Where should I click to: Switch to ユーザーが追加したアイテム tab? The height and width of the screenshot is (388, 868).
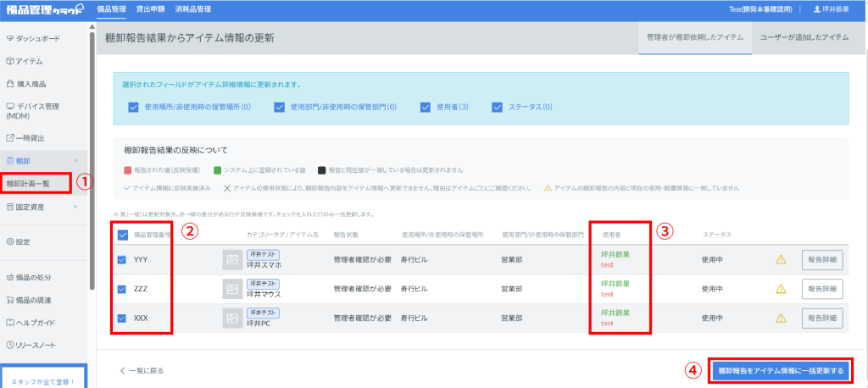[x=804, y=38]
